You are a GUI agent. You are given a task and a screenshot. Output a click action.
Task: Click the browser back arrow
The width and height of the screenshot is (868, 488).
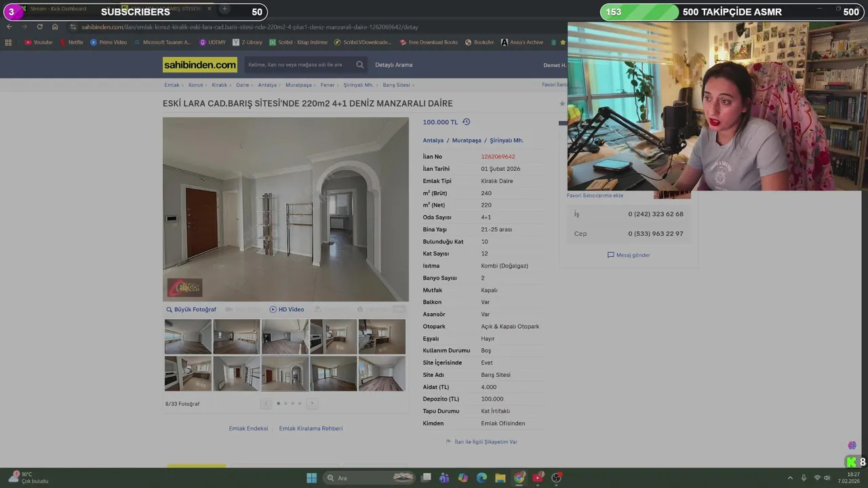(x=9, y=27)
